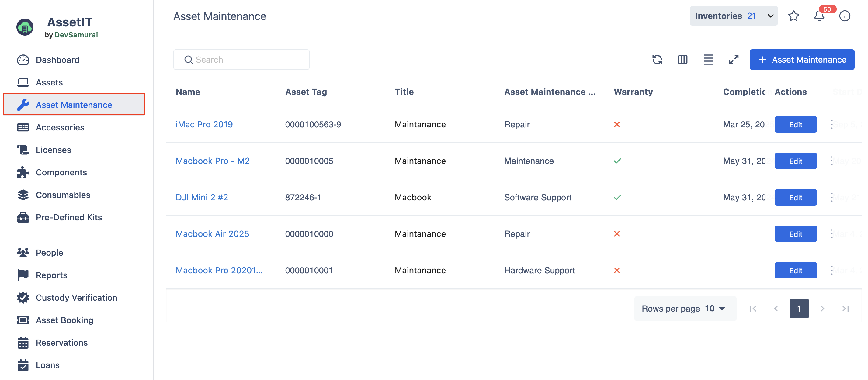Go to the next page arrow

822,308
